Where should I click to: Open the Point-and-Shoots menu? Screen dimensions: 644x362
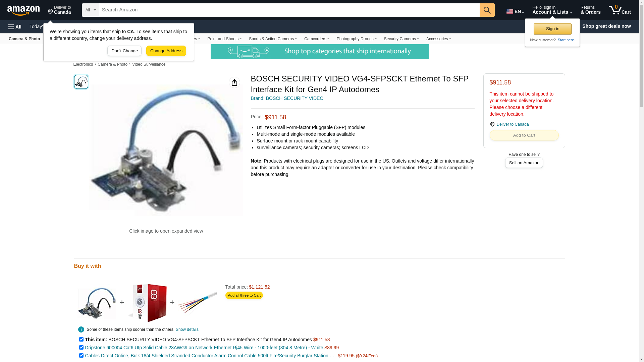224,39
